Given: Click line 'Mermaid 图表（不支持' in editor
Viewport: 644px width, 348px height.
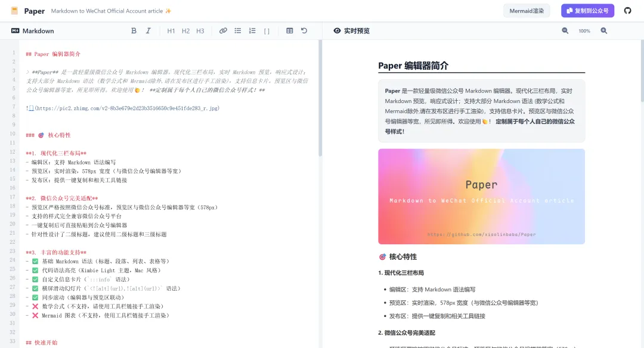Looking at the screenshot, I should (x=97, y=316).
